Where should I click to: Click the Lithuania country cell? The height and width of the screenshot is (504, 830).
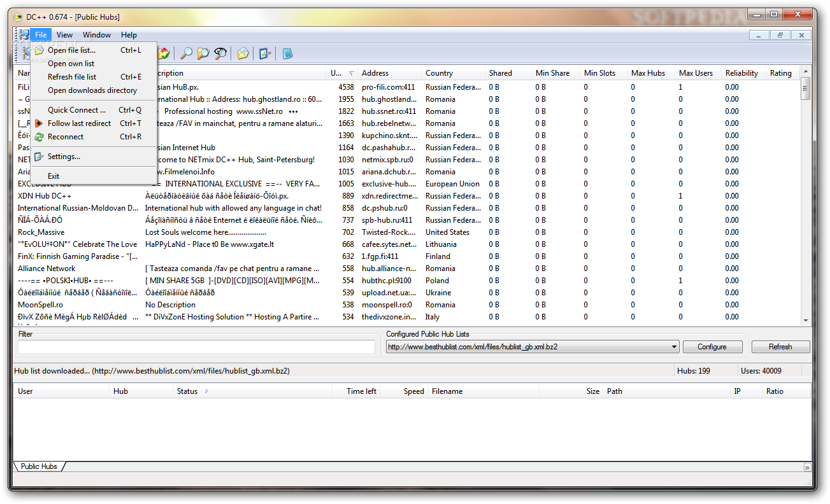click(441, 244)
